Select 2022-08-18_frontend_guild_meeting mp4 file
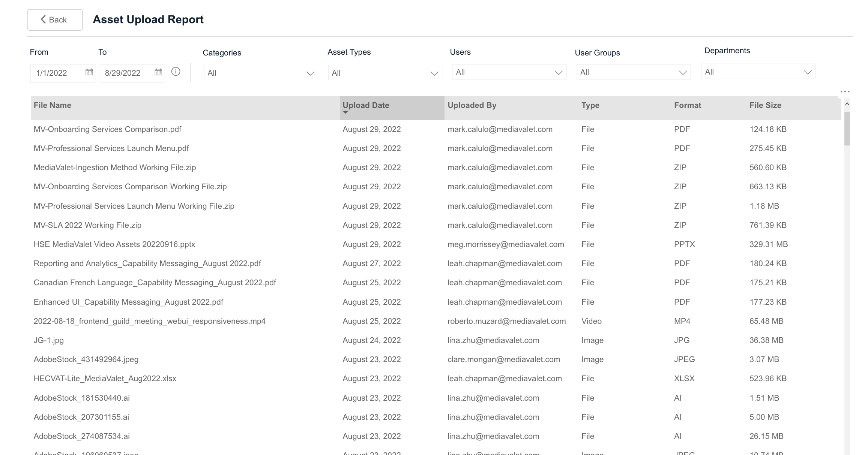The image size is (868, 455). [x=150, y=321]
